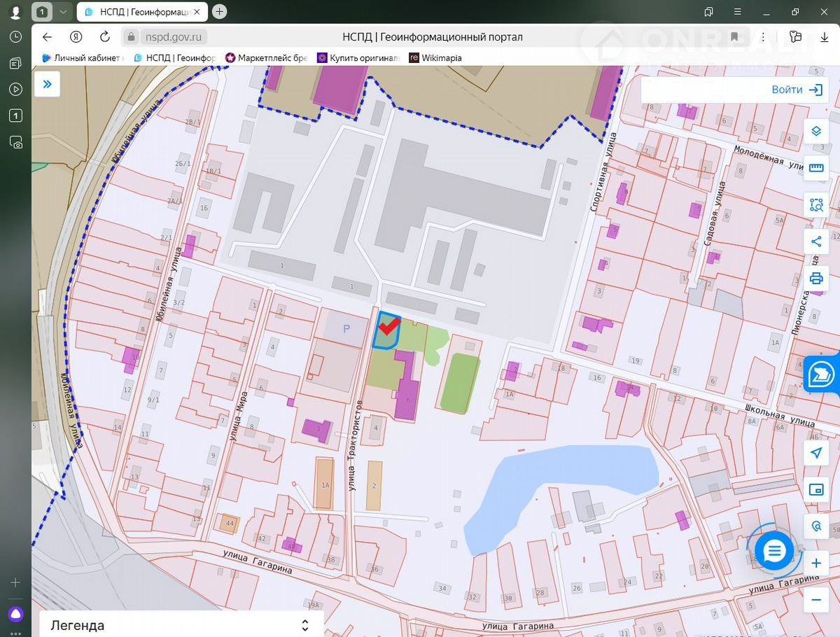
Task: Open the chat assistant bubble
Action: tap(773, 551)
